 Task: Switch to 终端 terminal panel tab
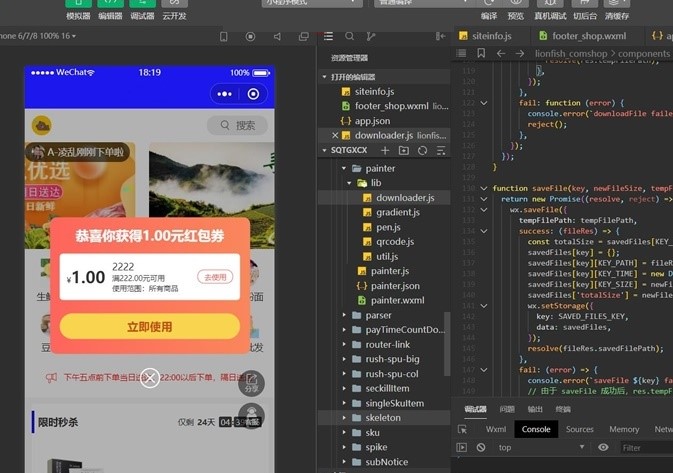563,409
